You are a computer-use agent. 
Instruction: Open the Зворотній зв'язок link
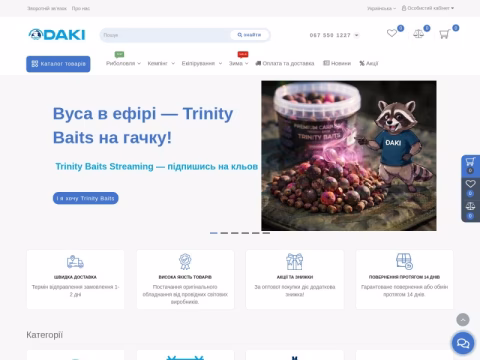click(x=47, y=8)
